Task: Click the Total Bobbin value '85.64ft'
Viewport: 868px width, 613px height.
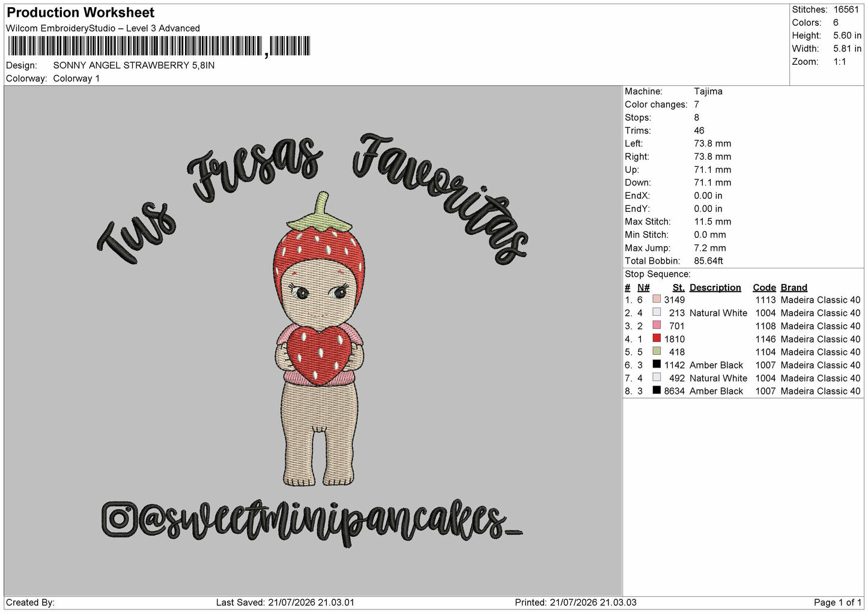Action: pos(708,261)
